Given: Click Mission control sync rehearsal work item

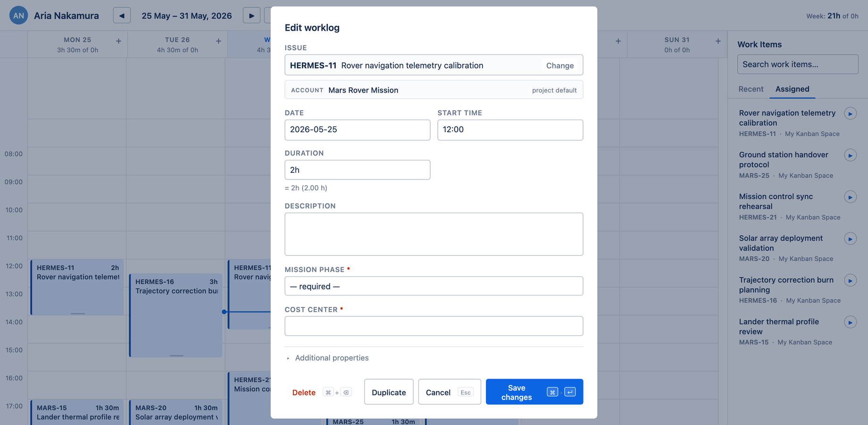Looking at the screenshot, I should pyautogui.click(x=790, y=206).
